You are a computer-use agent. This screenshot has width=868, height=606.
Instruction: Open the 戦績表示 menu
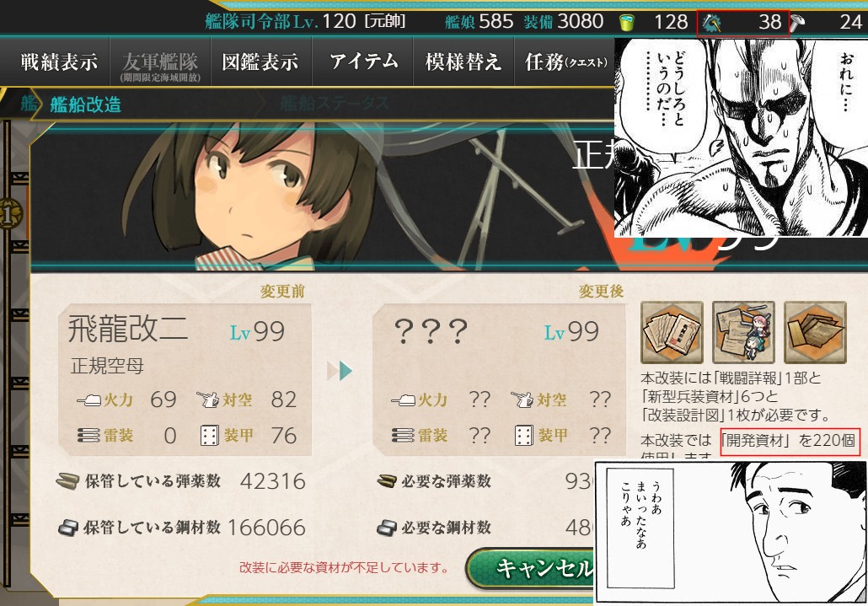click(x=59, y=62)
